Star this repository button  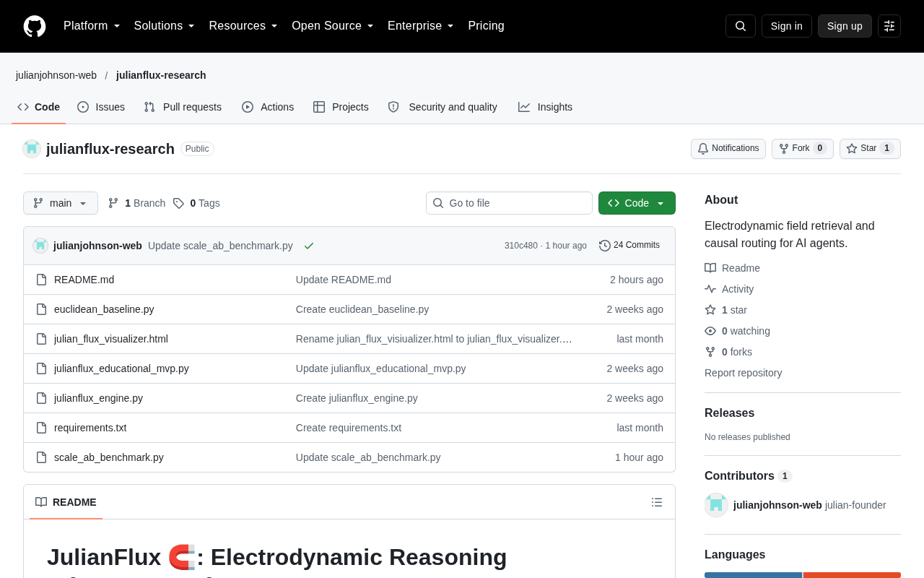[x=870, y=149]
